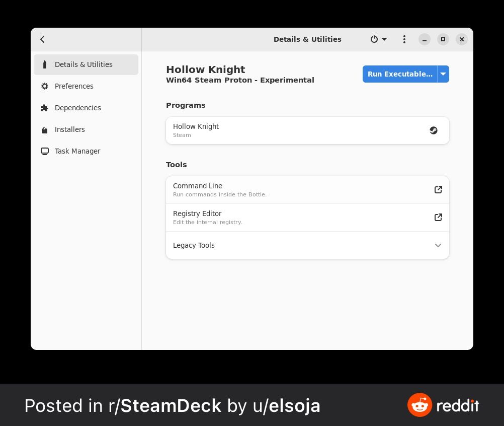Maximize the Bottles window
The height and width of the screenshot is (426, 504).
pos(443,39)
